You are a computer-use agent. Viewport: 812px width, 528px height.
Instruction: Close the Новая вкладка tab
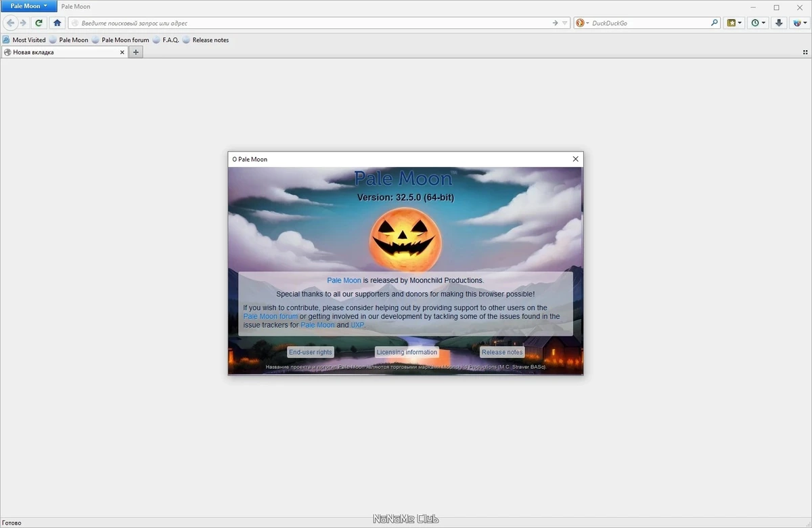(122, 52)
